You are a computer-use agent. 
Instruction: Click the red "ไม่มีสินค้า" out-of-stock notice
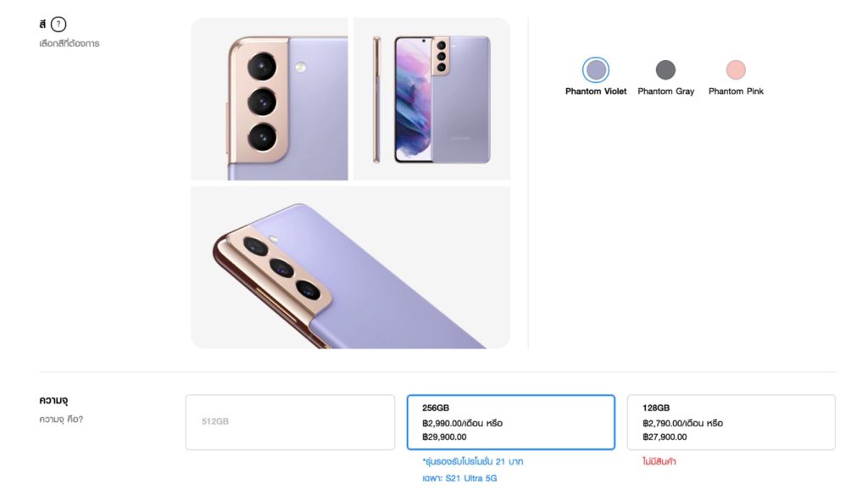(x=659, y=462)
